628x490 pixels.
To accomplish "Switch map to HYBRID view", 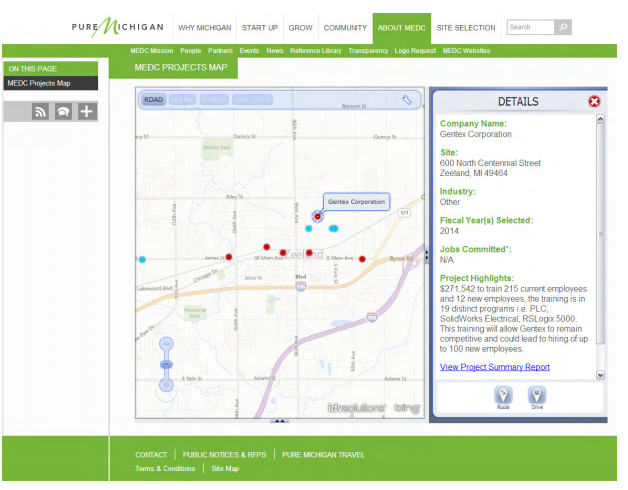I will point(213,100).
